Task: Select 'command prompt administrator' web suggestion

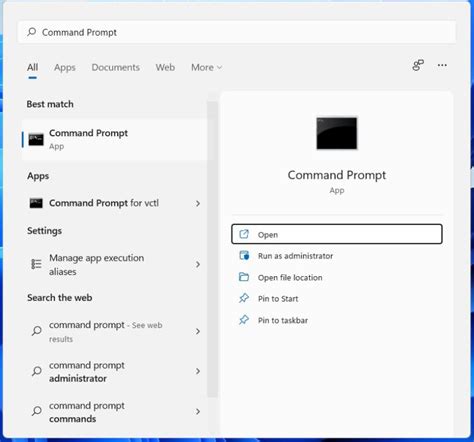Action: 114,371
